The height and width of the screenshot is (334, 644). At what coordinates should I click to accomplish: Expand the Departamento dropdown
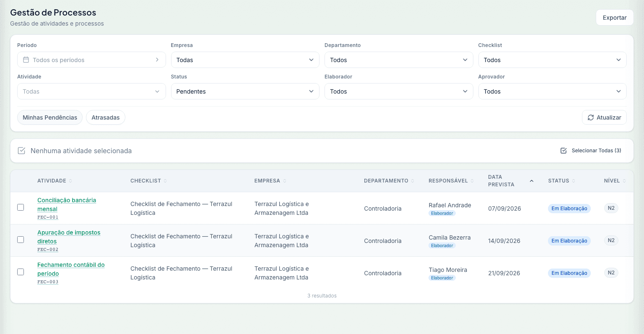399,60
